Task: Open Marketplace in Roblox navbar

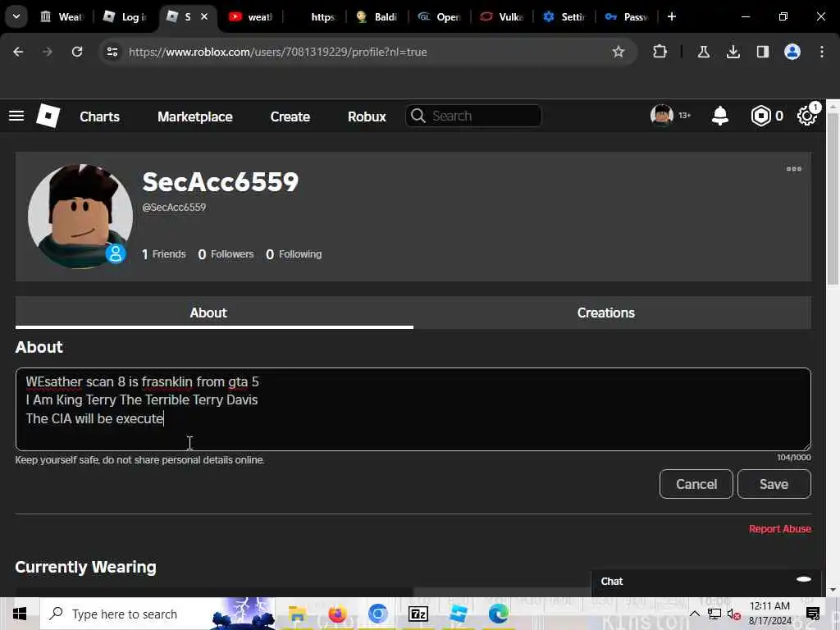Action: click(195, 116)
